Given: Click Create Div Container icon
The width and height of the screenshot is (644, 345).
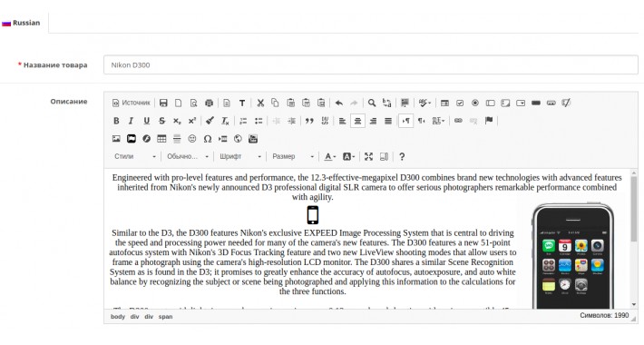Looking at the screenshot, I should pos(325,121).
